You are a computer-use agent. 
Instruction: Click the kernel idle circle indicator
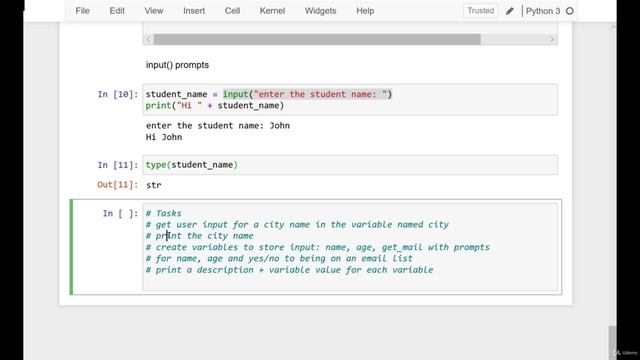[570, 11]
